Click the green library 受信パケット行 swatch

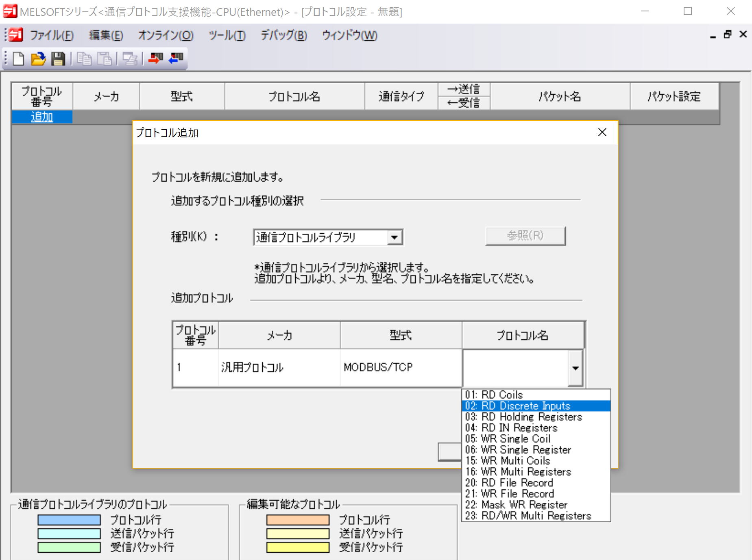point(69,547)
